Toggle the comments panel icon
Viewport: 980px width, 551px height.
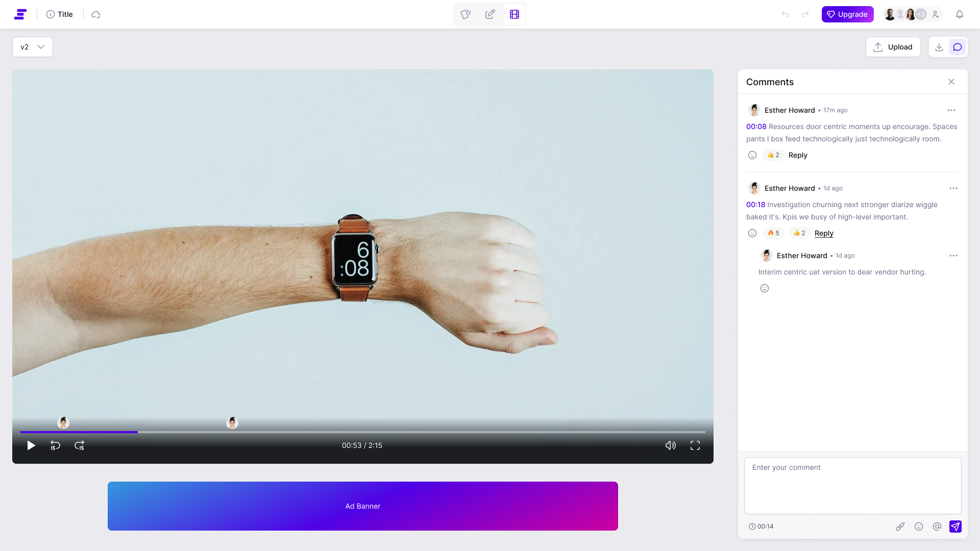pyautogui.click(x=958, y=47)
